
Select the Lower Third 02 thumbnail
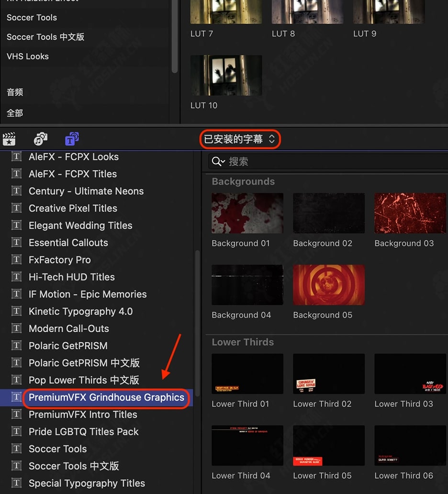coord(329,374)
